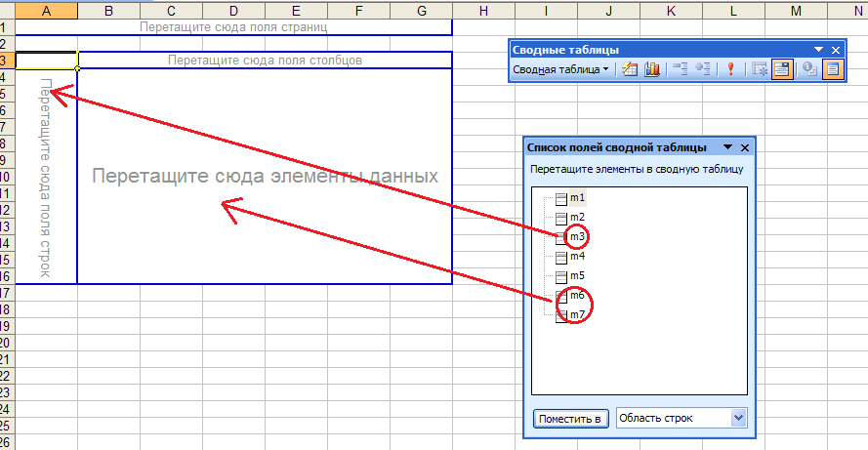The width and height of the screenshot is (868, 450).
Task: Expand the 'Область строк' combo box
Action: tap(738, 418)
